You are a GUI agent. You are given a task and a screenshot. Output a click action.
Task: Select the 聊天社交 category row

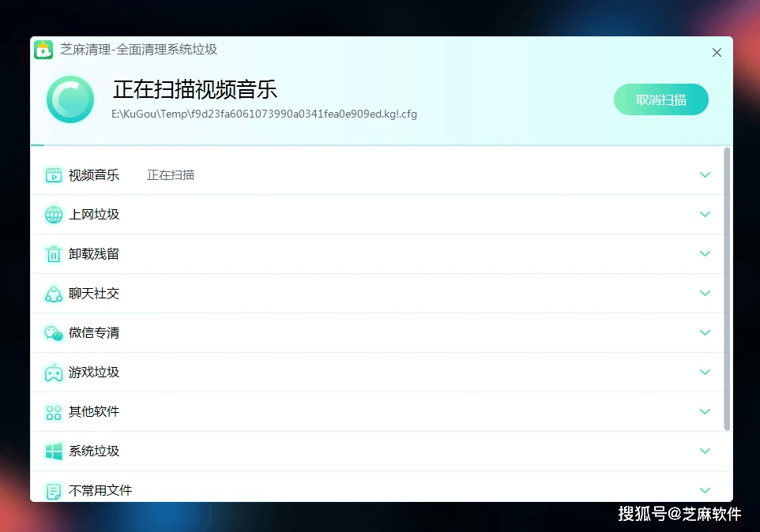pos(379,293)
